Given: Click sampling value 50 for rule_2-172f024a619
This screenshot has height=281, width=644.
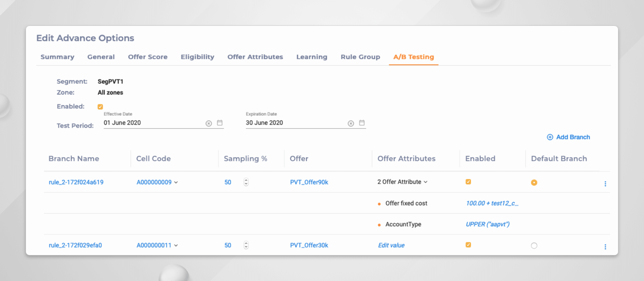Looking at the screenshot, I should (228, 182).
